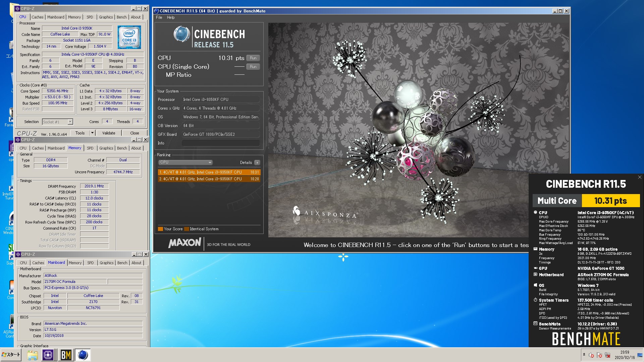The width and height of the screenshot is (644, 362).
Task: Click the Cinebench taskbar icon
Action: (83, 355)
